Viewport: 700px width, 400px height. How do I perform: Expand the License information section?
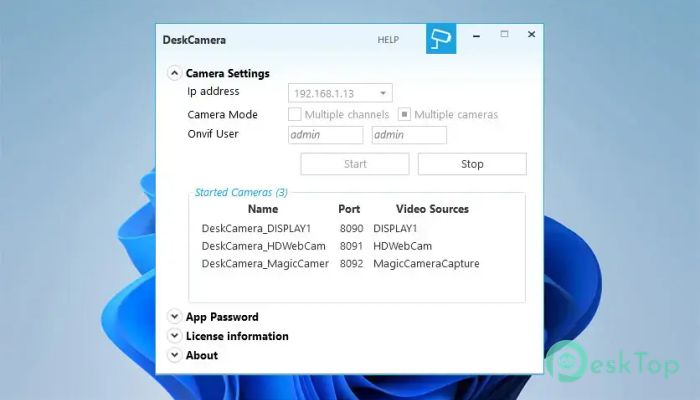[x=174, y=336]
